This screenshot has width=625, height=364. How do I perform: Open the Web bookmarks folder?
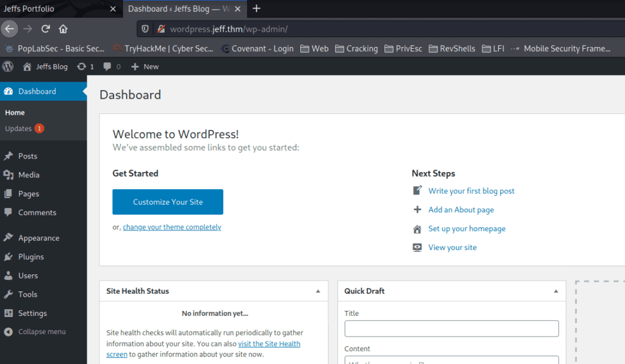tap(314, 49)
